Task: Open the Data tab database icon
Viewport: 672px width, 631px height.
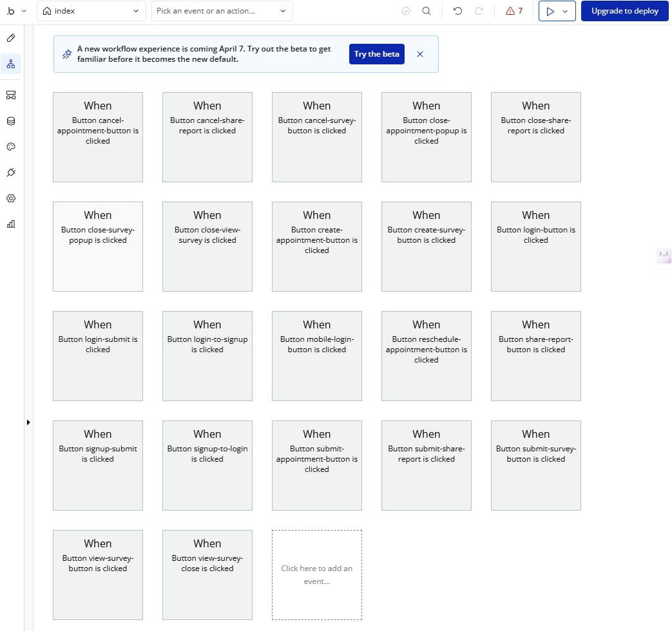Action: pyautogui.click(x=11, y=121)
